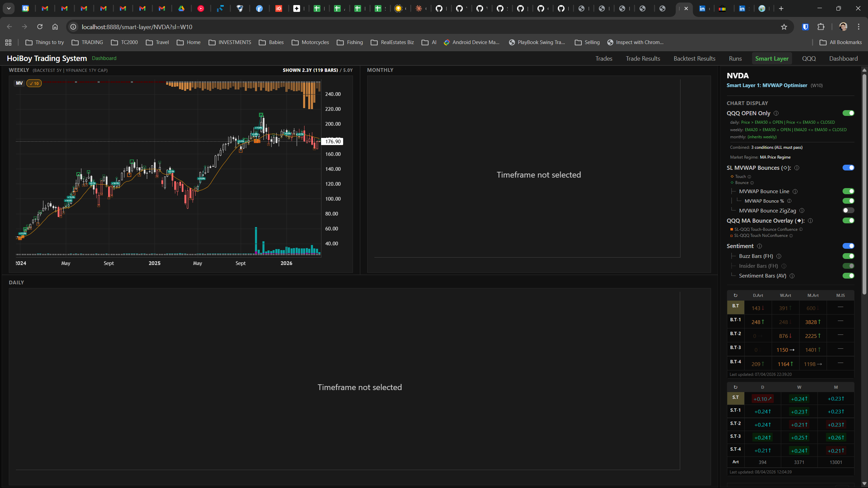Open the Selling bookmark folder
The image size is (868, 488).
pyautogui.click(x=587, y=42)
